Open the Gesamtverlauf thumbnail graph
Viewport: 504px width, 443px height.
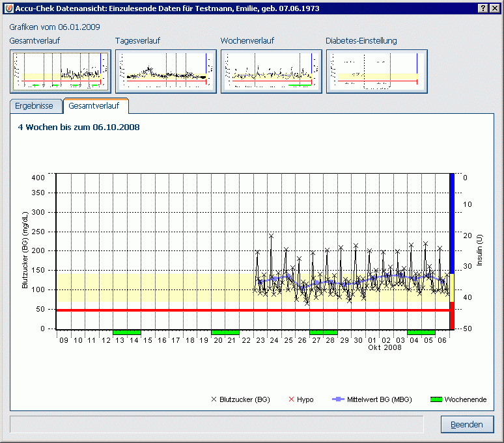click(x=61, y=72)
